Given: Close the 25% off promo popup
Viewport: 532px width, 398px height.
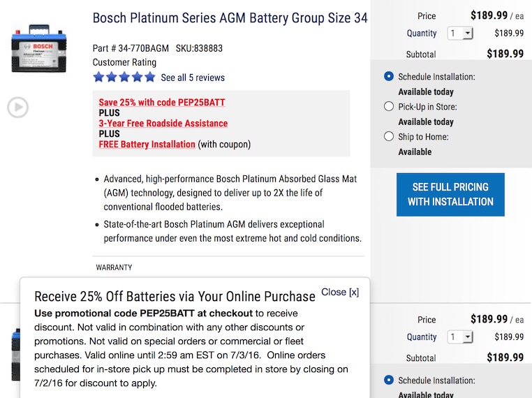Looking at the screenshot, I should pos(340,292).
